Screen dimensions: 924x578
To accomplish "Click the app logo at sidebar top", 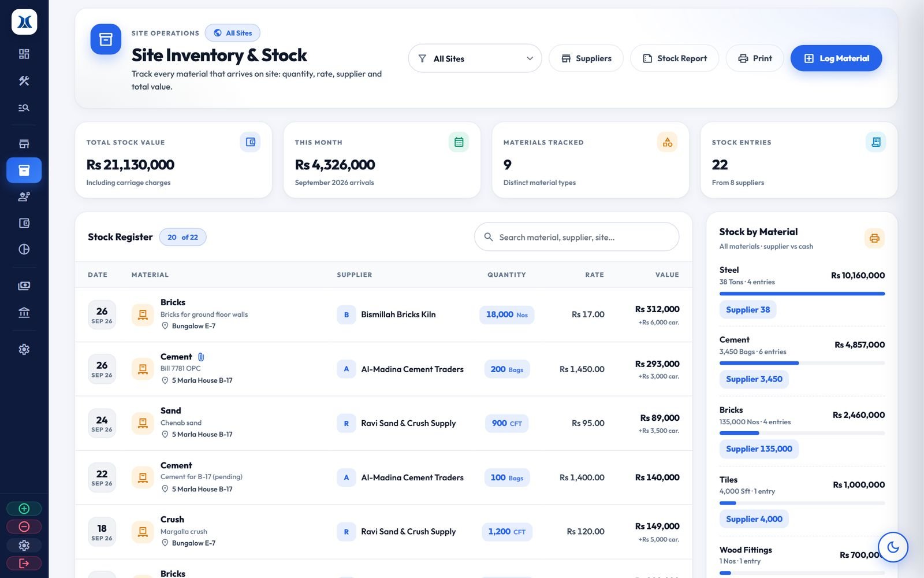I will pos(24,22).
